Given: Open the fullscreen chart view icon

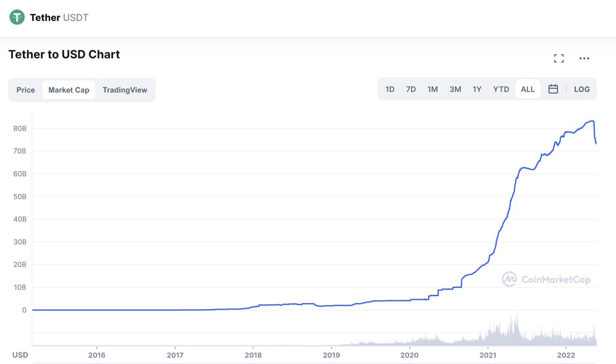Looking at the screenshot, I should [x=559, y=59].
